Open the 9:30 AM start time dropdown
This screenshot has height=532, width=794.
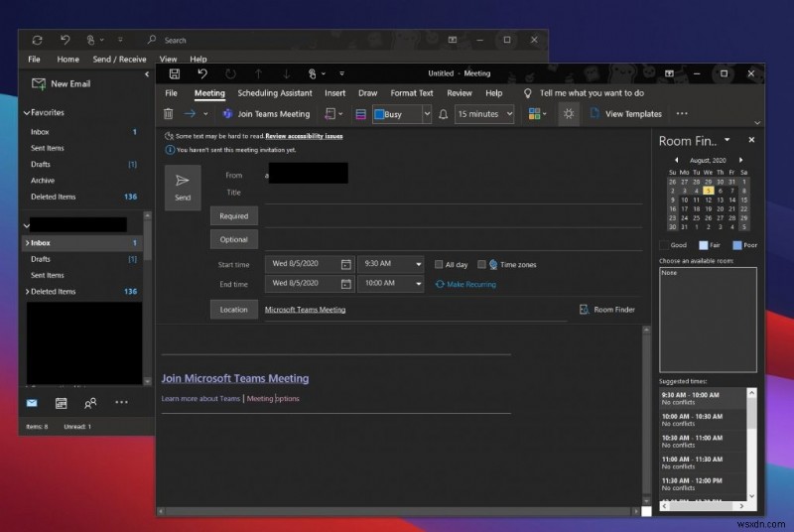pyautogui.click(x=417, y=264)
